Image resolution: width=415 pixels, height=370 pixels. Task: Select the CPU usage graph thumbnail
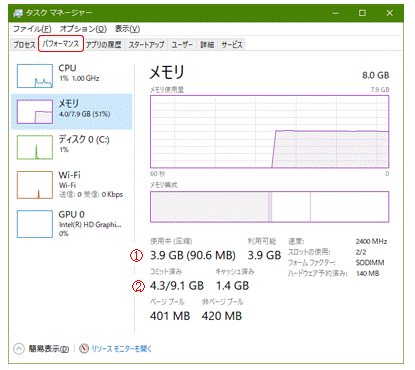point(35,76)
